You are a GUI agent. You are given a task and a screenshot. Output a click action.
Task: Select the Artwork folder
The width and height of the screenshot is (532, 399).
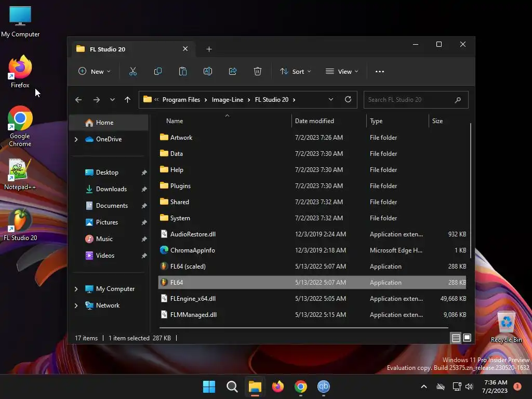point(312,137)
